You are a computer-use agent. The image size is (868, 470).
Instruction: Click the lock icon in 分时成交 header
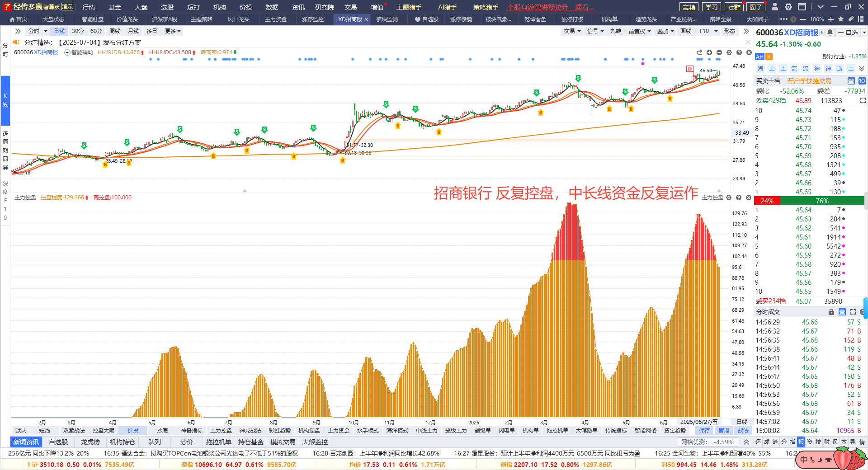click(831, 312)
